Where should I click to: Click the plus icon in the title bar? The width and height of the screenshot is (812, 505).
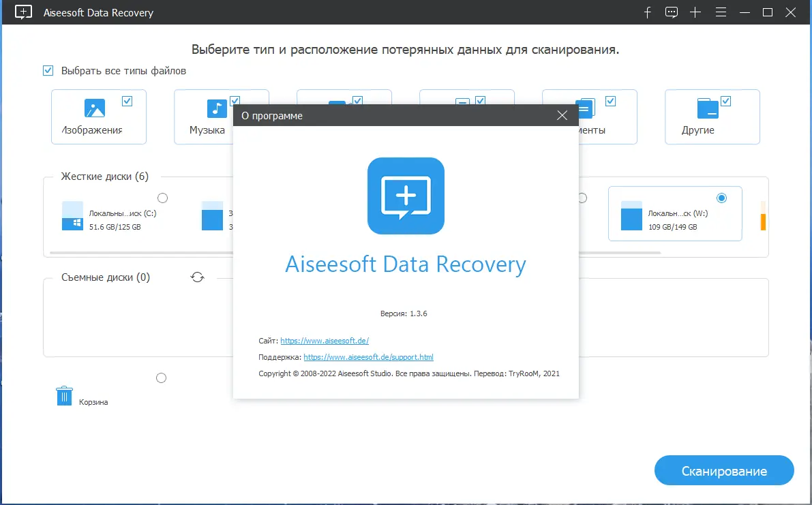click(x=695, y=12)
